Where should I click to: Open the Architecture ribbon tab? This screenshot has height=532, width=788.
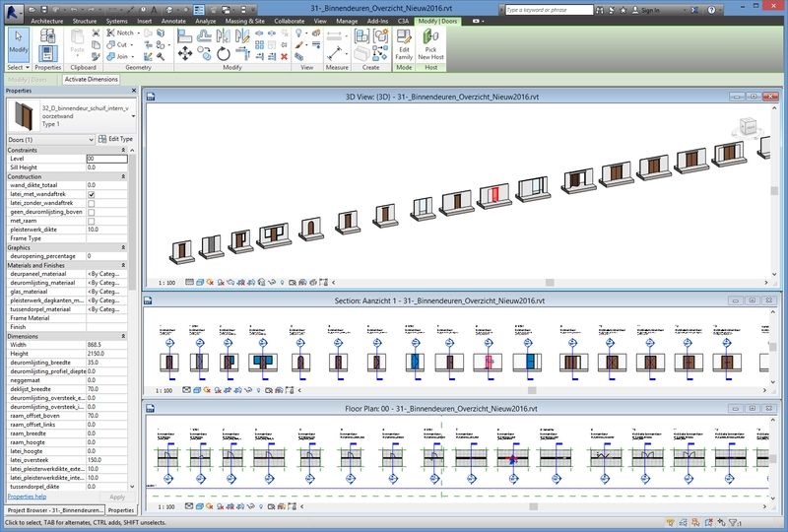49,20
